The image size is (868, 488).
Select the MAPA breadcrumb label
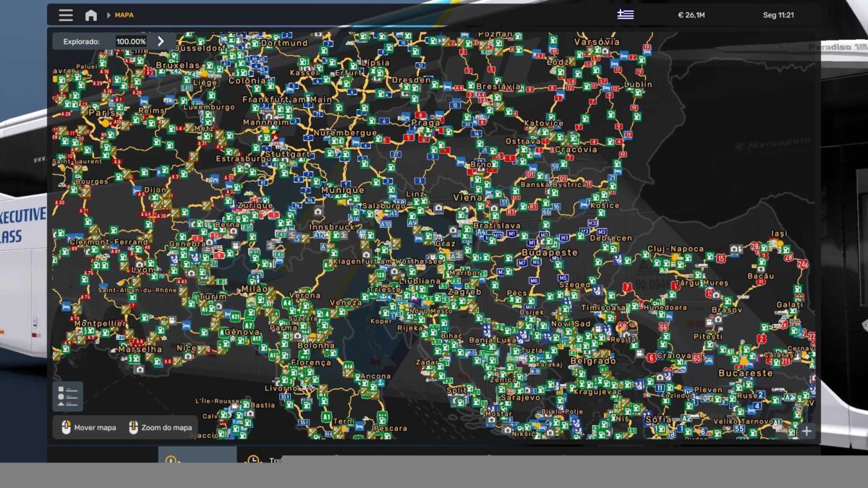(124, 15)
